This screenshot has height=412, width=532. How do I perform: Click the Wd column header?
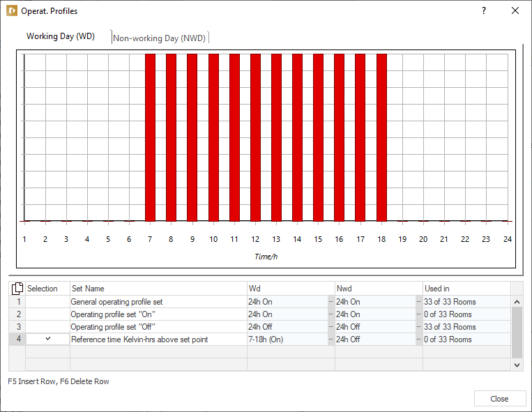291,289
